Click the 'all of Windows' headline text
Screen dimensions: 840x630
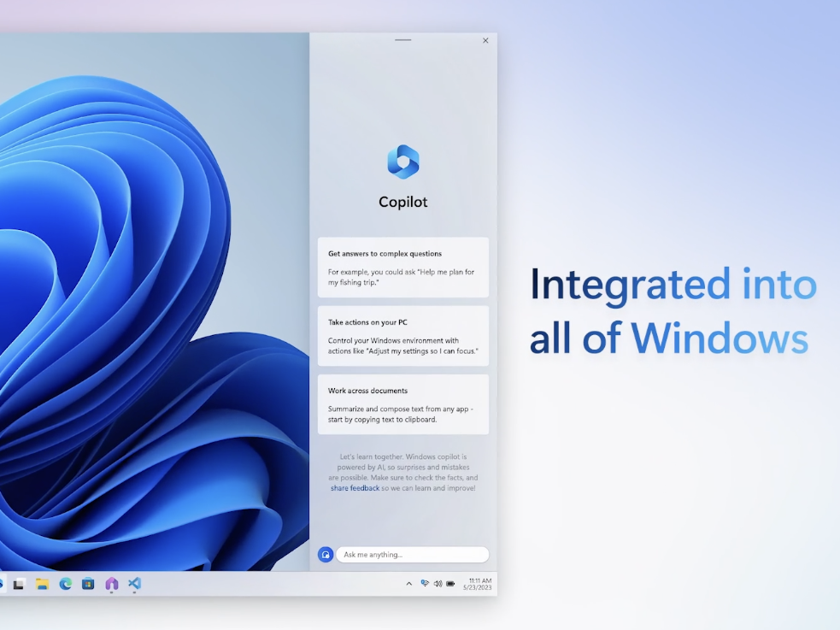point(668,338)
